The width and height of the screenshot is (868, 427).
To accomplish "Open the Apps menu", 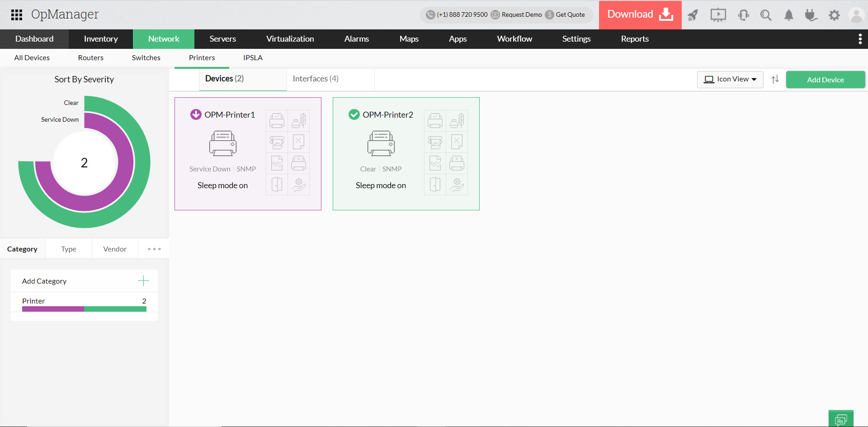I will point(458,39).
